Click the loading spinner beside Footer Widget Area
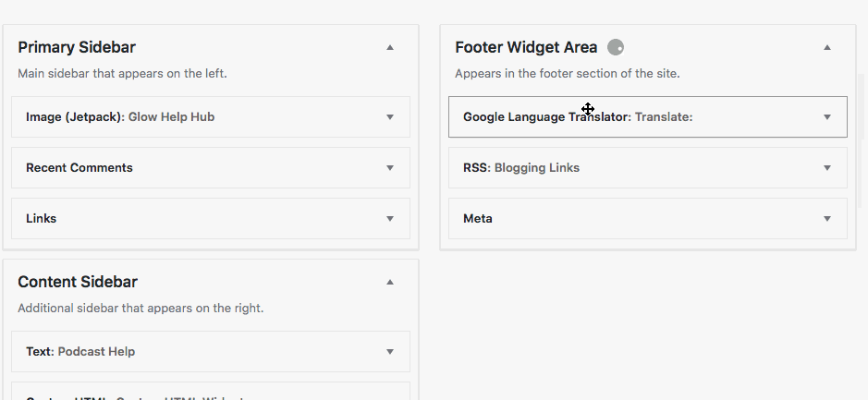This screenshot has width=868, height=400. click(616, 48)
